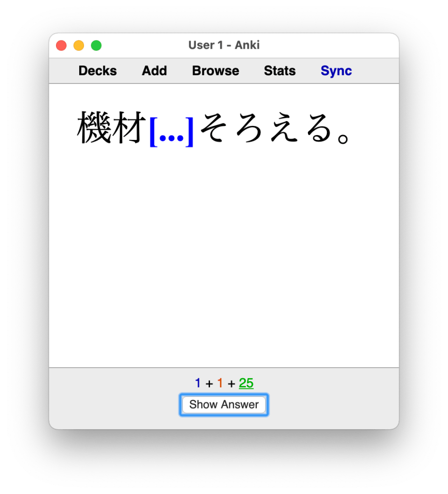Open the Browse card browser
Viewport: 448px width, 494px height.
click(x=216, y=70)
